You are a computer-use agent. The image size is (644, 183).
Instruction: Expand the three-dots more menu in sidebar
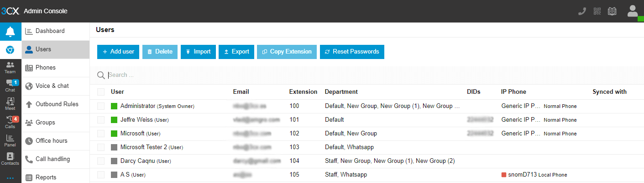tap(10, 178)
